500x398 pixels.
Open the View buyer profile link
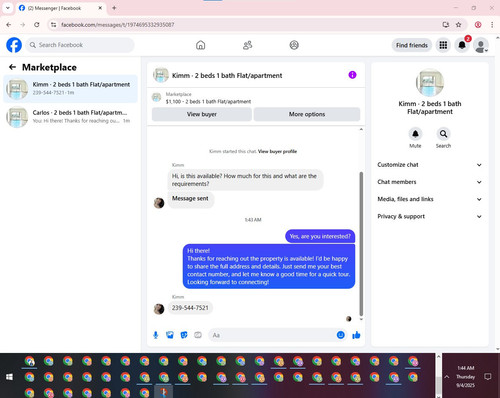(277, 151)
